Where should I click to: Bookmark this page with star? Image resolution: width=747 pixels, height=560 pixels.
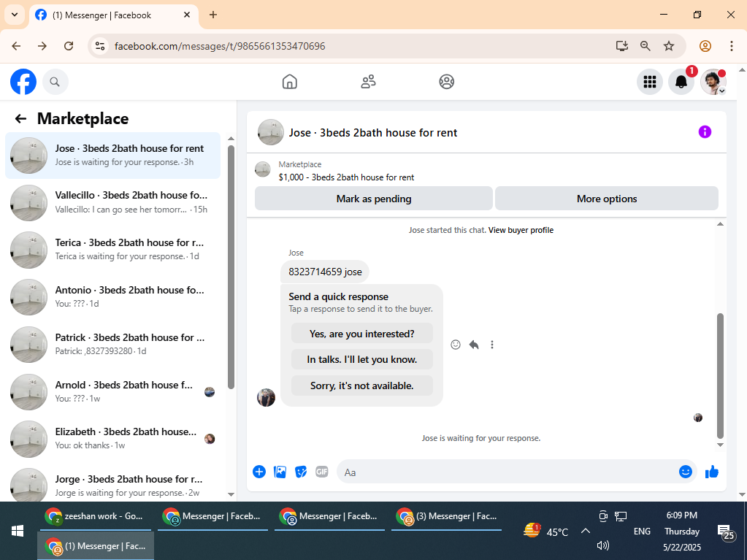(669, 46)
